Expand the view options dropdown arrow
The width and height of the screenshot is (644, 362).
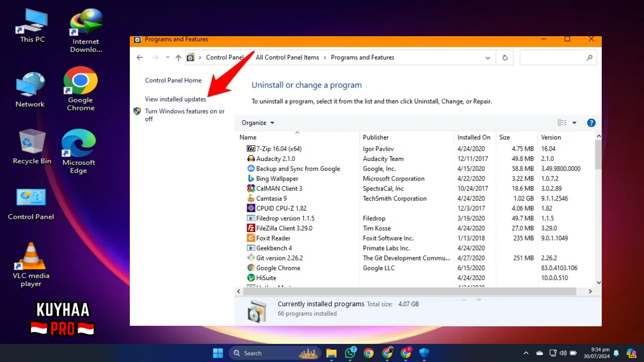tap(574, 123)
